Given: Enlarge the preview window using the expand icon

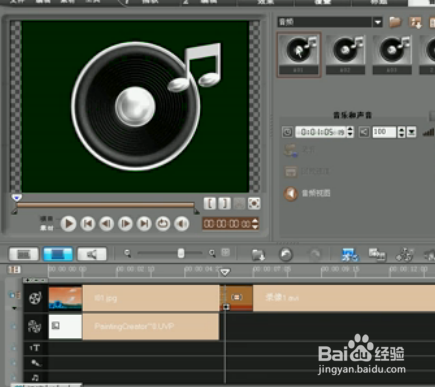Looking at the screenshot, I should coord(254,203).
